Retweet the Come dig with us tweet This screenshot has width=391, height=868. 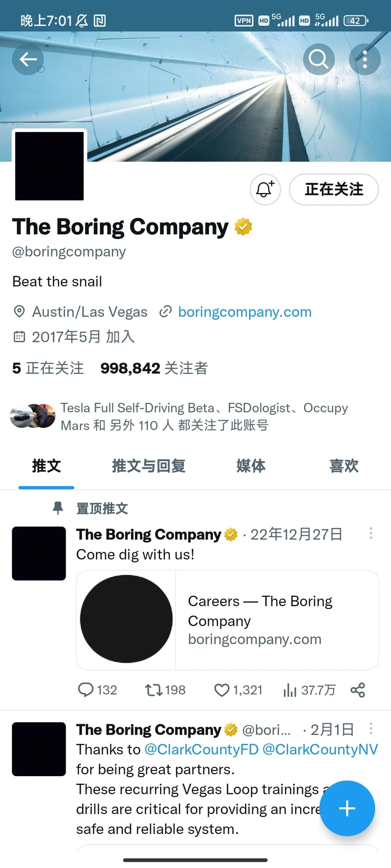click(x=154, y=690)
